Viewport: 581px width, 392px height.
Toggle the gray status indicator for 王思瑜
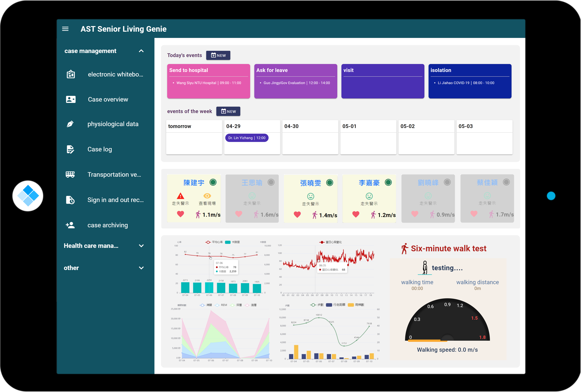click(271, 182)
